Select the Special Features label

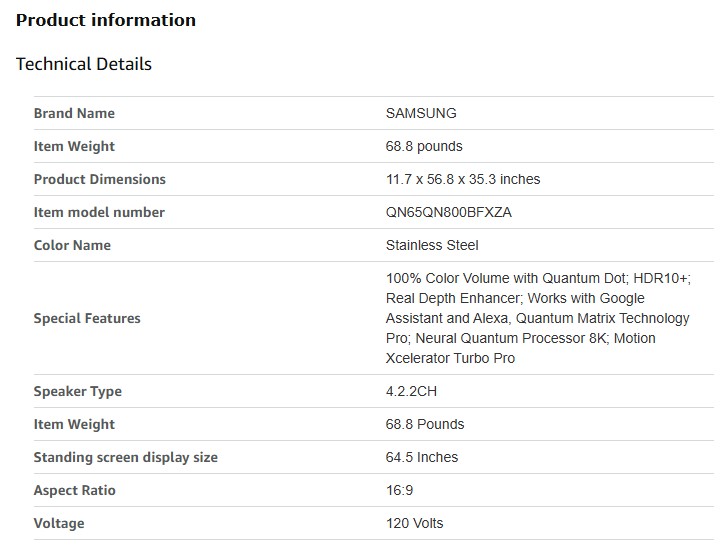[87, 318]
